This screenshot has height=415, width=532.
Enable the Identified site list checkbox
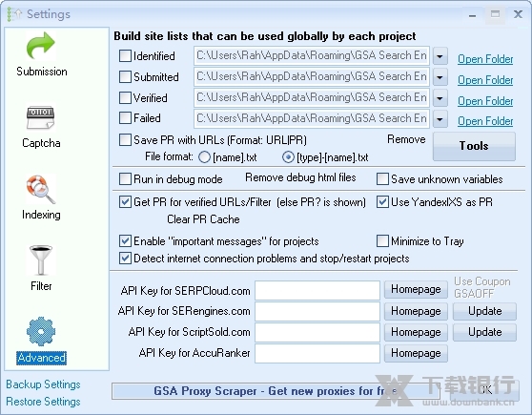point(125,56)
